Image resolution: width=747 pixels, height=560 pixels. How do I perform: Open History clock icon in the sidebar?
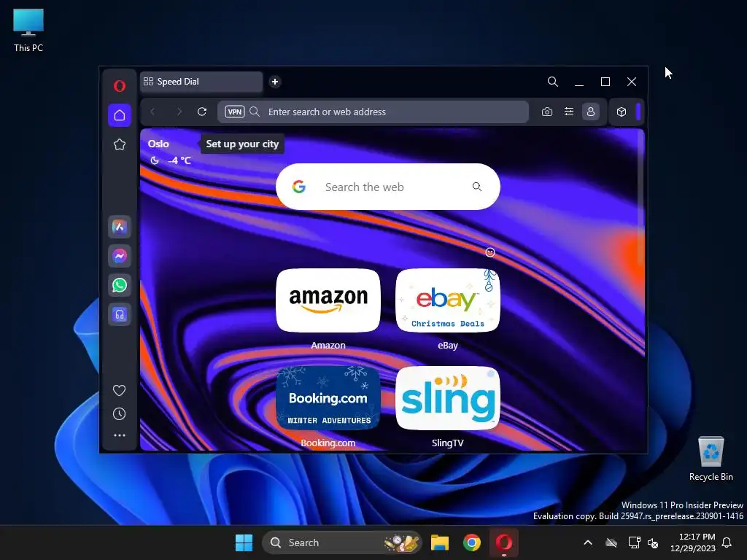pos(119,414)
